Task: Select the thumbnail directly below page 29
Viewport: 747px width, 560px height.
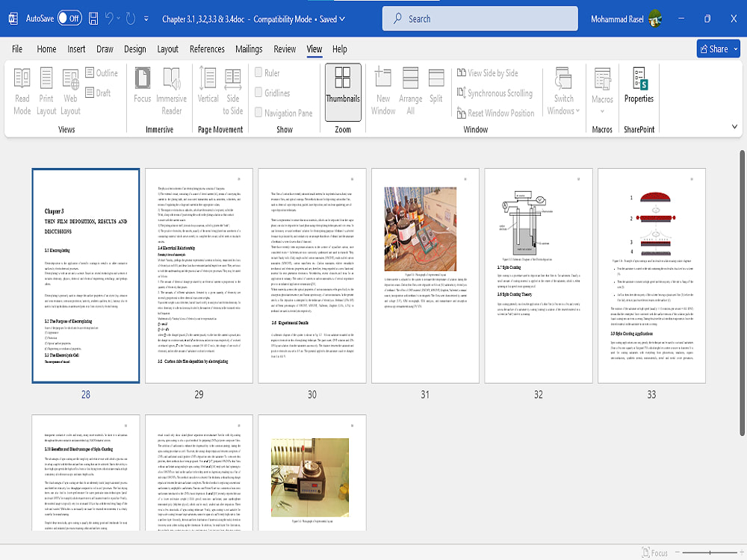Action: (199, 473)
